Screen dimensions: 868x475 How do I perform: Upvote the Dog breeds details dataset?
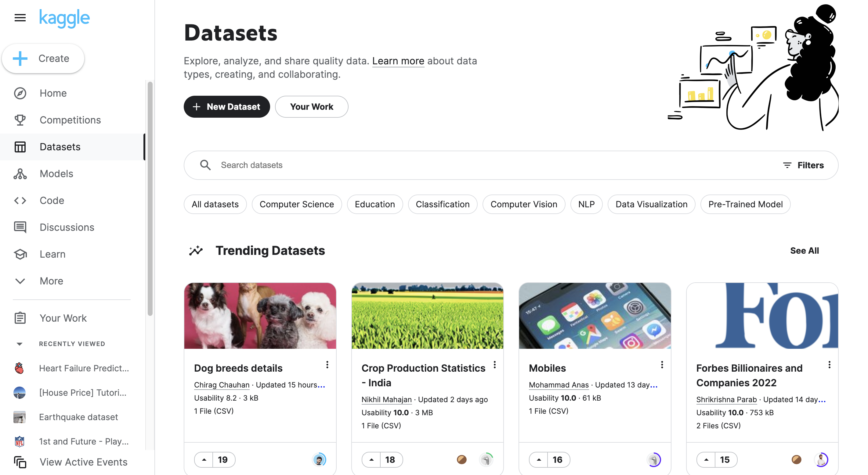coord(204,459)
